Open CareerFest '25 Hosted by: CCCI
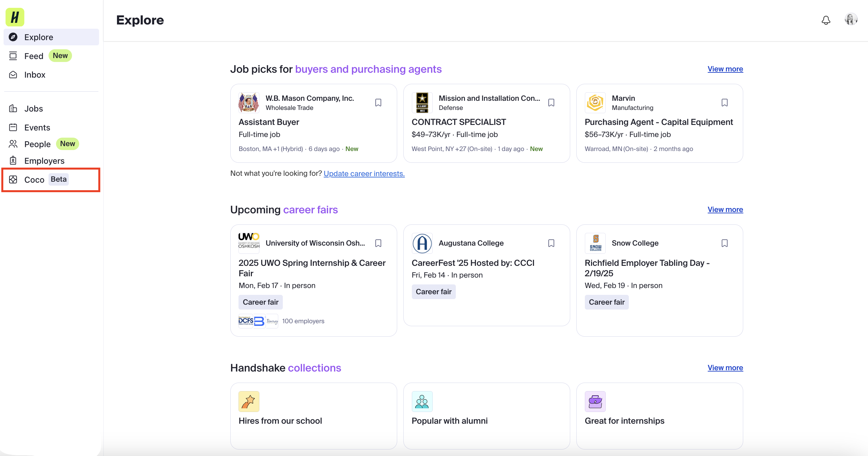Screen dimensions: 868x456 473,263
